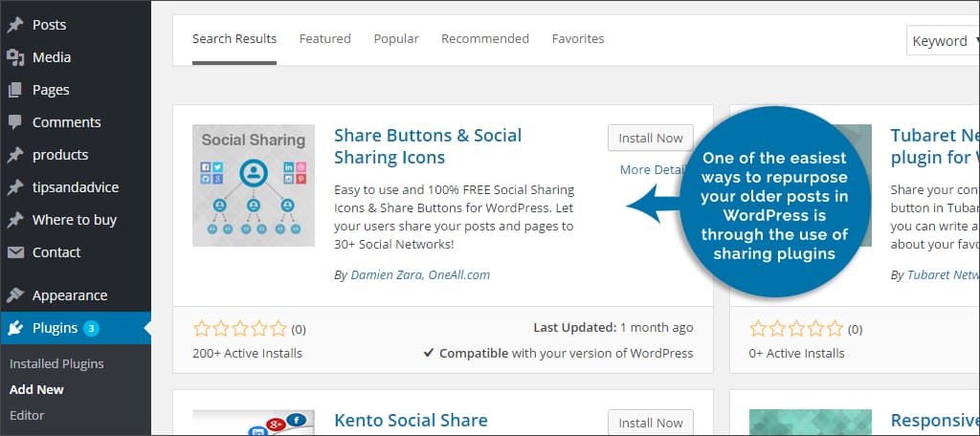Image resolution: width=980 pixels, height=436 pixels.
Task: Switch to the Popular tab
Action: tap(396, 39)
